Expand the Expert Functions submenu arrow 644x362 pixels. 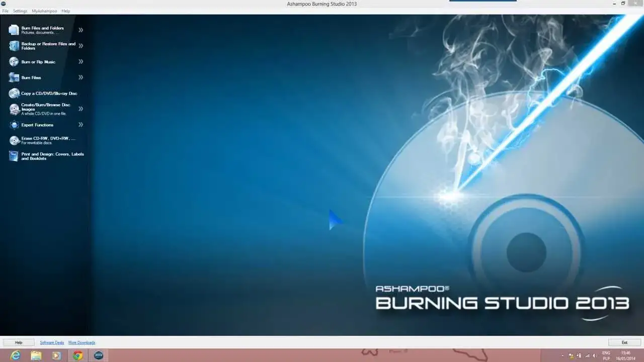[x=80, y=125]
